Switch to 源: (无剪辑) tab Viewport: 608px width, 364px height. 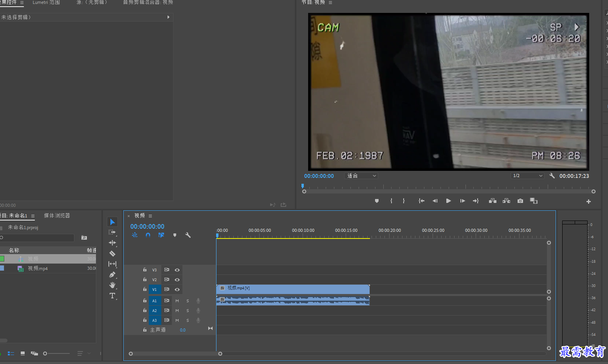[x=92, y=2]
